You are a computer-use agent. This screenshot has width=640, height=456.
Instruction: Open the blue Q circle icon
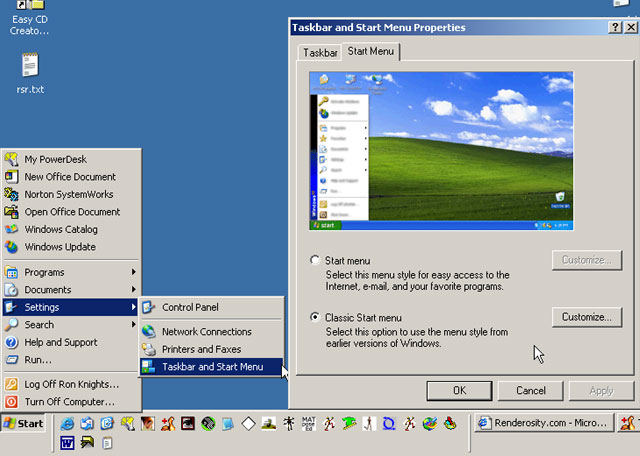[x=389, y=424]
